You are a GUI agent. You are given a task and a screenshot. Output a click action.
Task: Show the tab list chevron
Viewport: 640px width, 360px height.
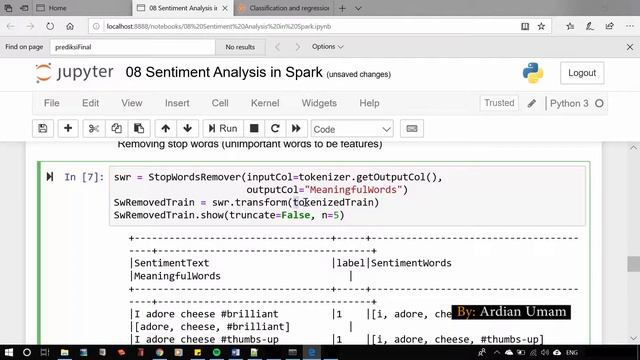tap(358, 8)
